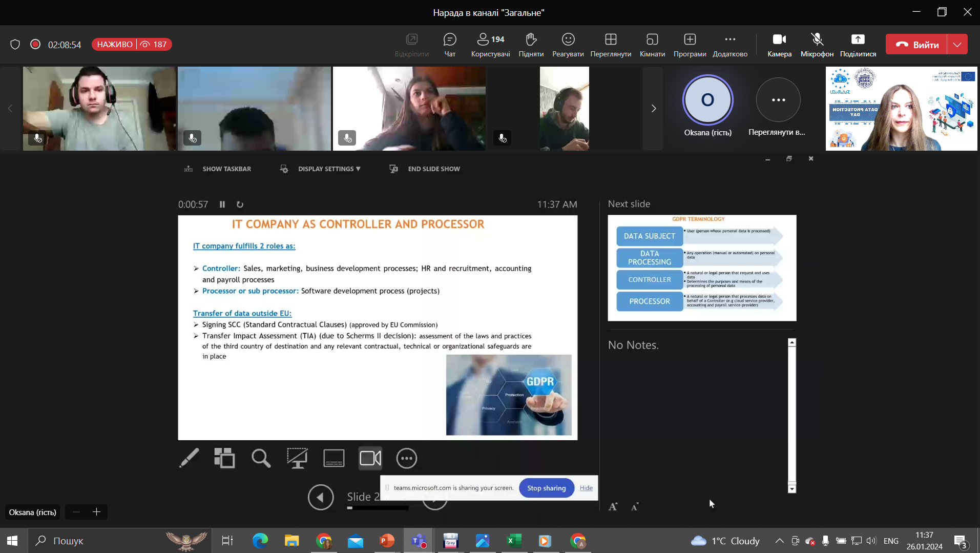Open the Reactions menu
Image resolution: width=980 pixels, height=553 pixels.
(568, 45)
